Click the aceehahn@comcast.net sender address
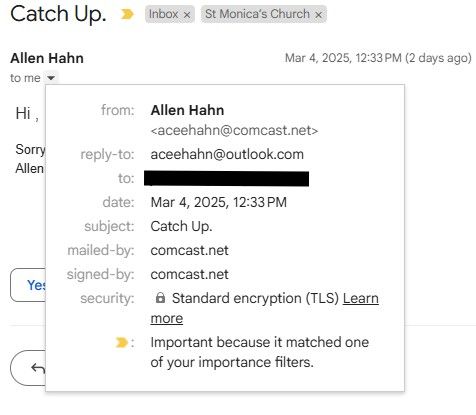Image resolution: width=476 pixels, height=415 pixels. click(x=234, y=130)
